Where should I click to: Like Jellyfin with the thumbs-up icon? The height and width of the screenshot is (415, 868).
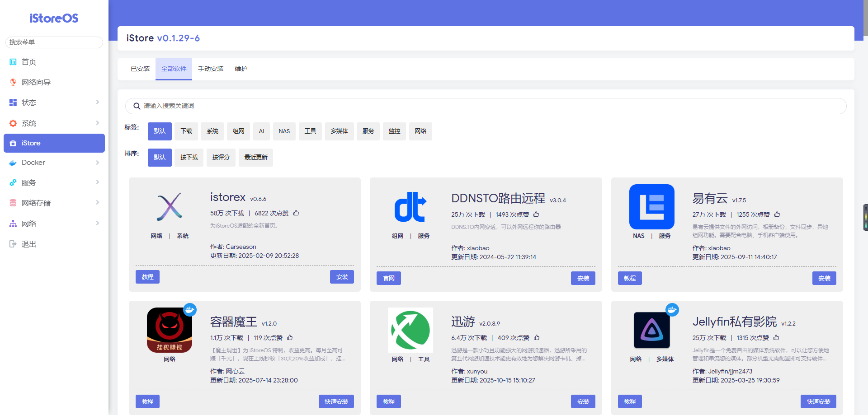click(x=776, y=338)
